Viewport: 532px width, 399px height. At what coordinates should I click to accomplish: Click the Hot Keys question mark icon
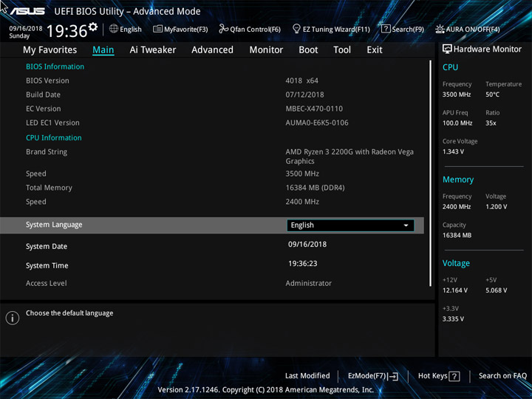(454, 376)
